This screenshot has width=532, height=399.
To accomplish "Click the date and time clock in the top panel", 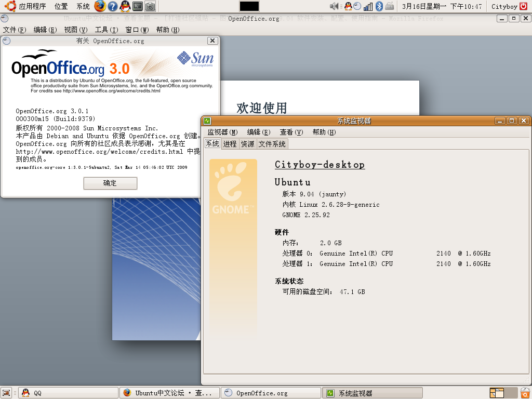I will tap(442, 6).
